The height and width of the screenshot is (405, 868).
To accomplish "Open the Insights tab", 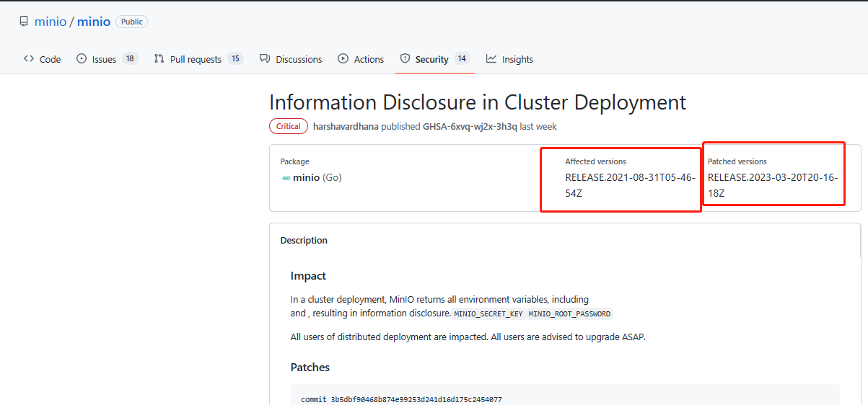I will (509, 59).
